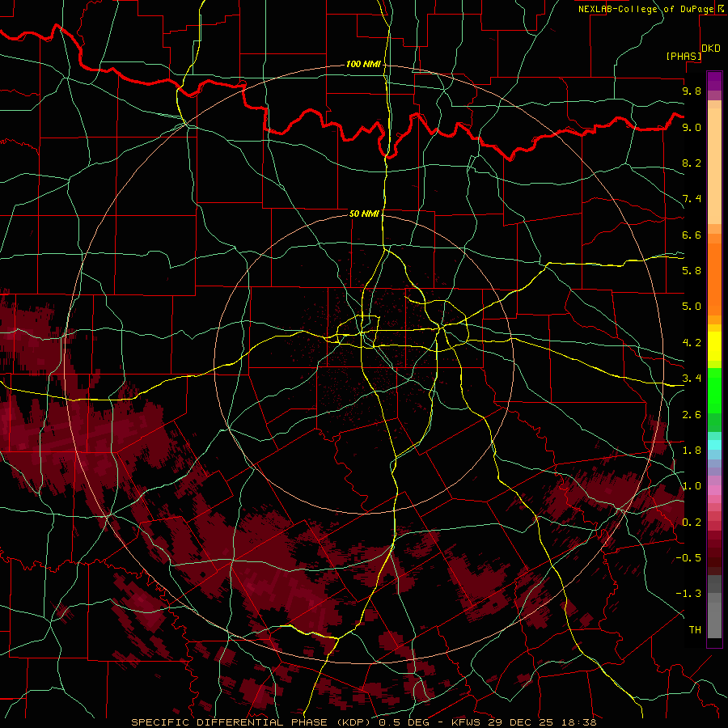Image resolution: width=728 pixels, height=728 pixels.
Task: Click the 6.6 color scale value
Action: click(692, 235)
